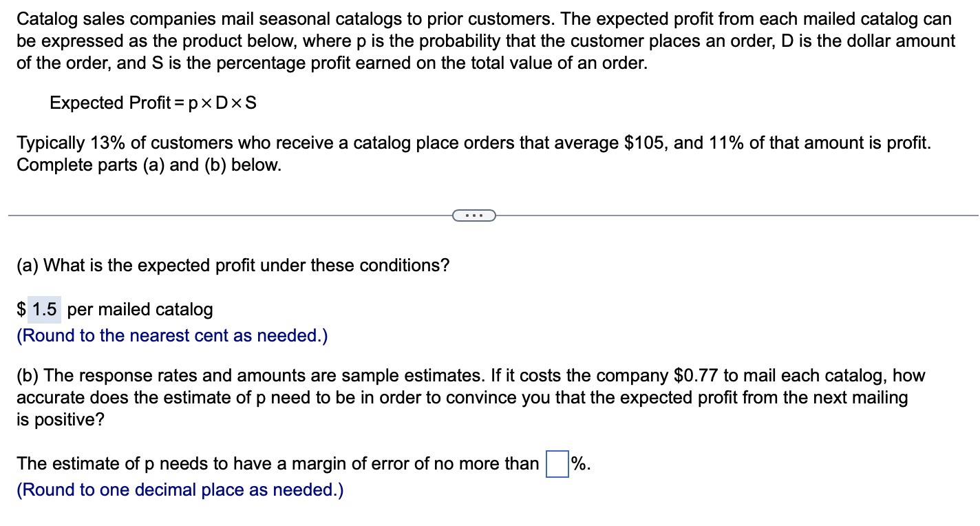Screen dimensions: 980x526
Task: Select the text 'Complete parts (a) and (b) below.'
Action: point(149,165)
